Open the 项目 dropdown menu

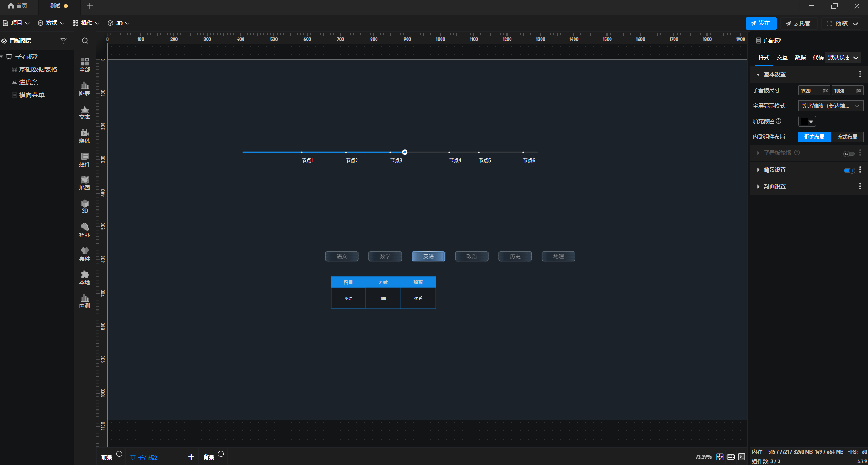pos(16,23)
